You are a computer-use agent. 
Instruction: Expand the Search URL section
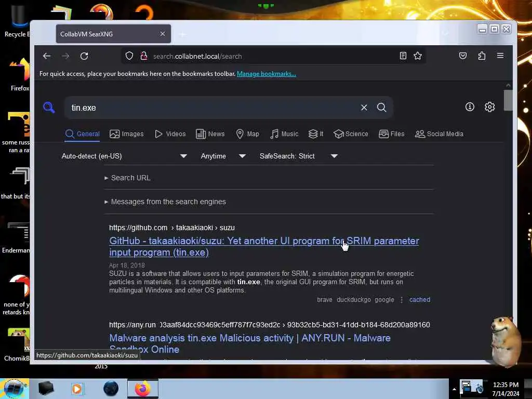coord(128,178)
